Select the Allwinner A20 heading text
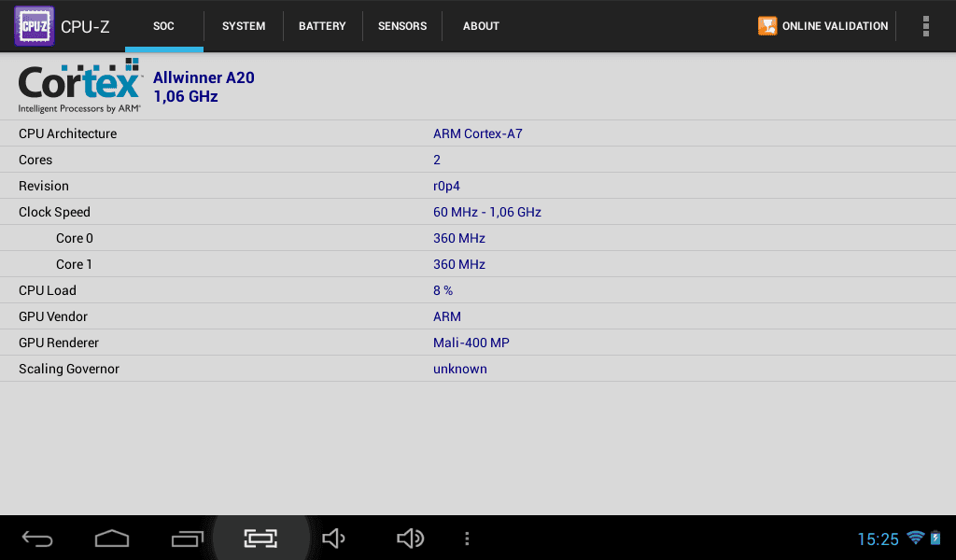Screen dimensions: 956x560 pos(204,77)
